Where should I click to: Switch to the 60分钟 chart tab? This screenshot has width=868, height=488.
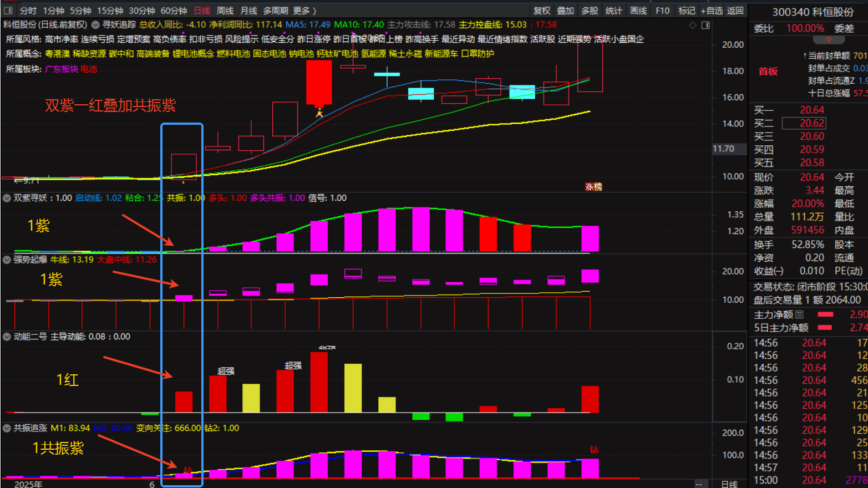coord(174,11)
